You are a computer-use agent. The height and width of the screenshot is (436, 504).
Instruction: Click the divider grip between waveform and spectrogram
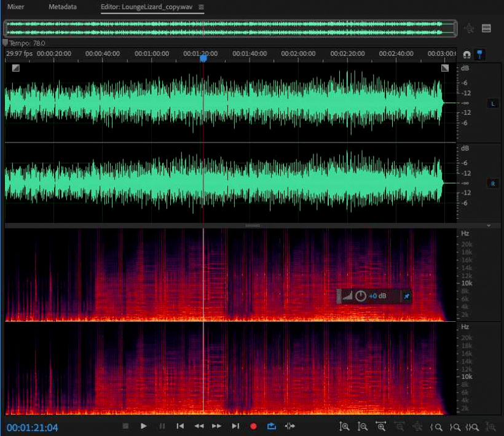(x=253, y=226)
